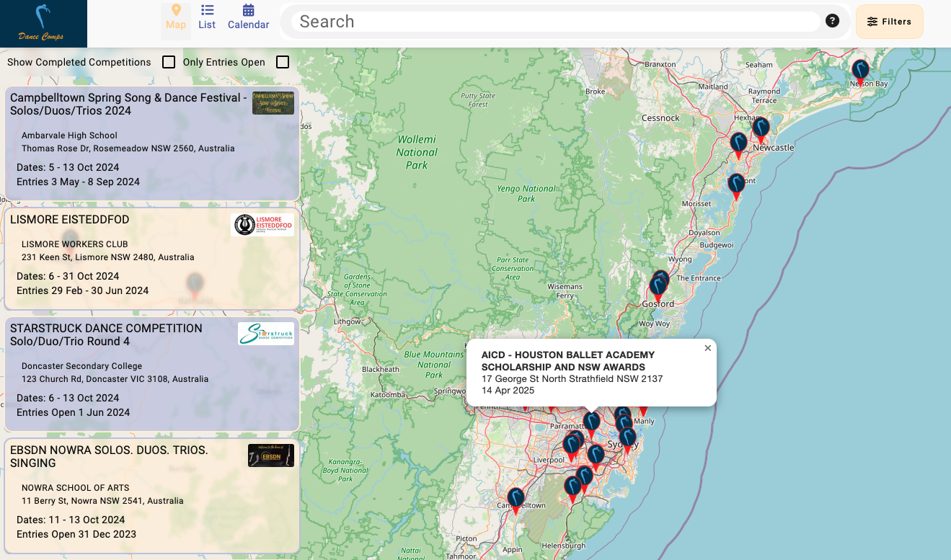This screenshot has width=951, height=560.
Task: Click the Campbelltown festival logo thumbnail
Action: click(273, 103)
